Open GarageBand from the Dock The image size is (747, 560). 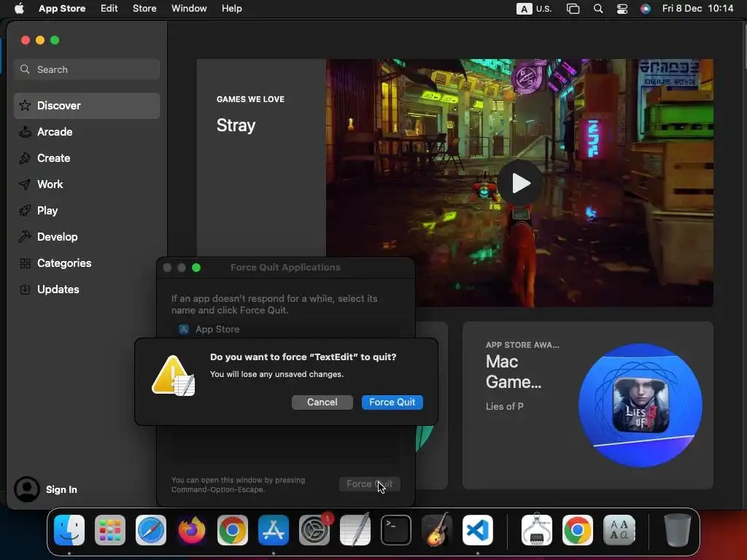[x=437, y=530]
